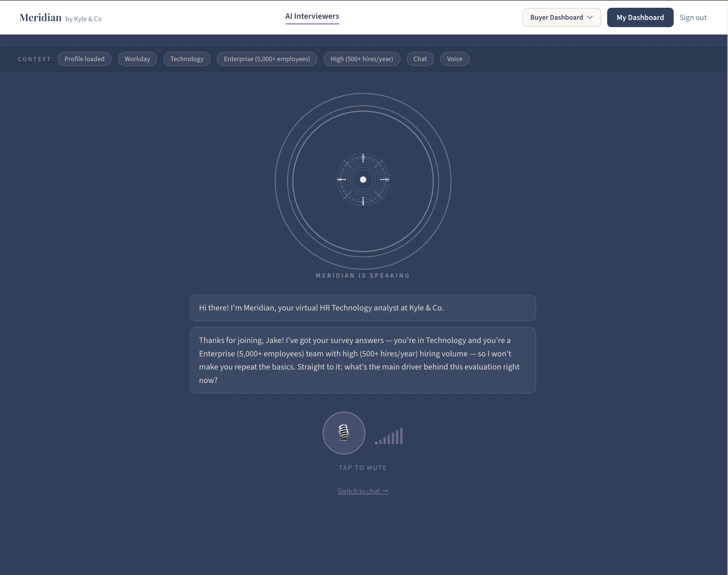Sign out of the account

tap(693, 18)
